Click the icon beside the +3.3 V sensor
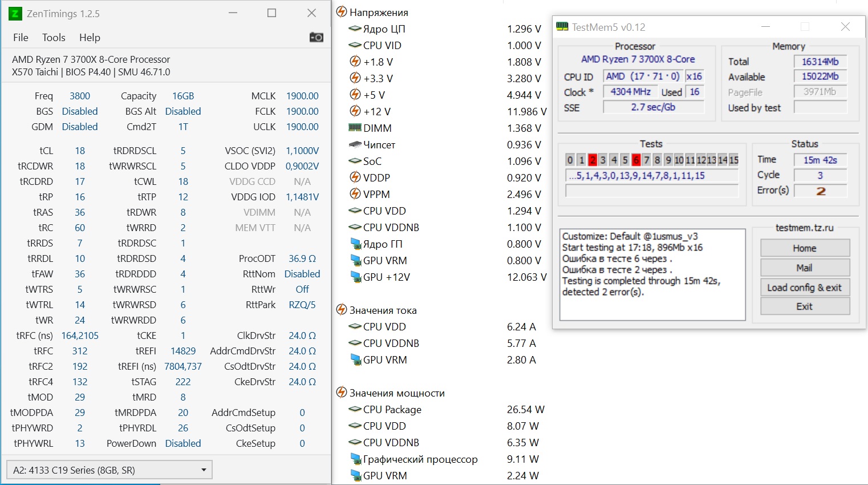Image resolution: width=868 pixels, height=485 pixels. tap(355, 78)
